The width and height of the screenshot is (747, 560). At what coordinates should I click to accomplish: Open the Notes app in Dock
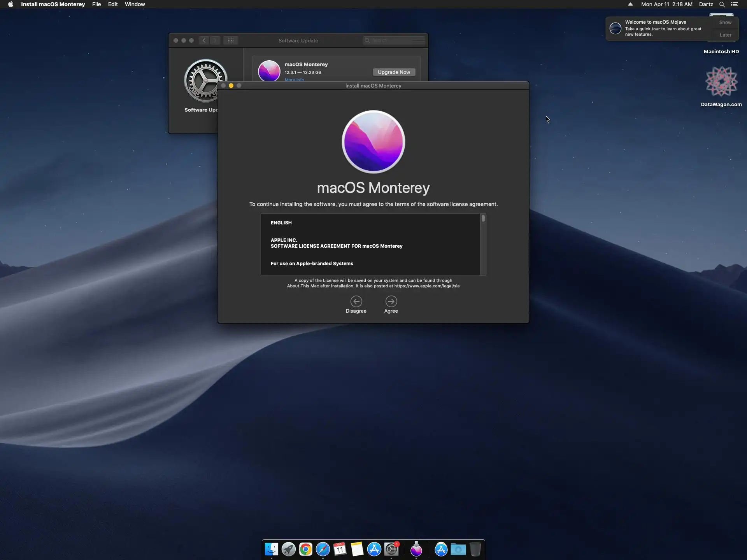357,549
